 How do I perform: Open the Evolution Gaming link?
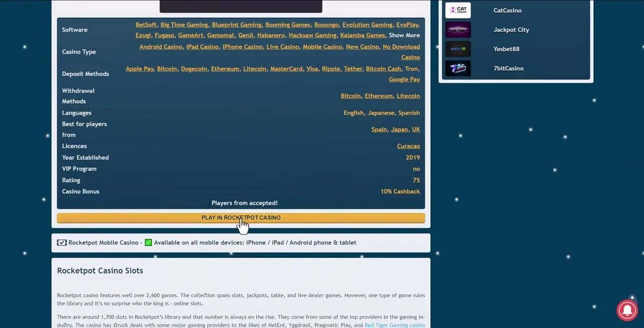coord(367,25)
